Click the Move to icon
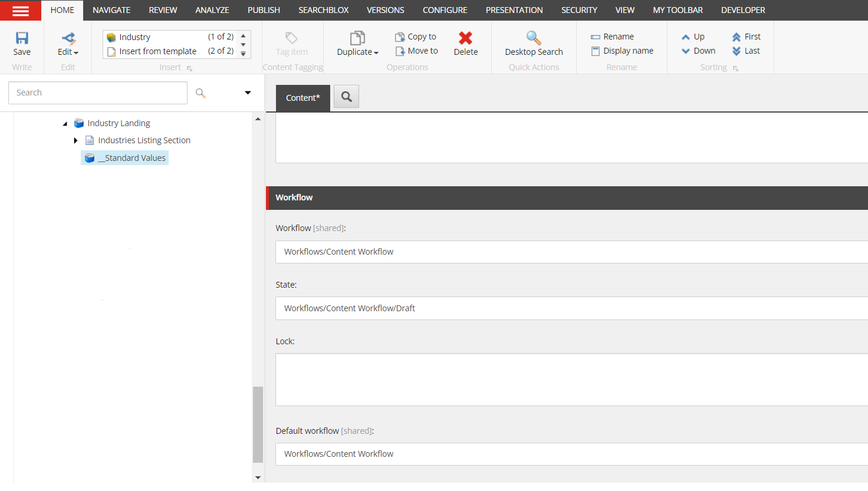This screenshot has height=491, width=868. coord(400,51)
